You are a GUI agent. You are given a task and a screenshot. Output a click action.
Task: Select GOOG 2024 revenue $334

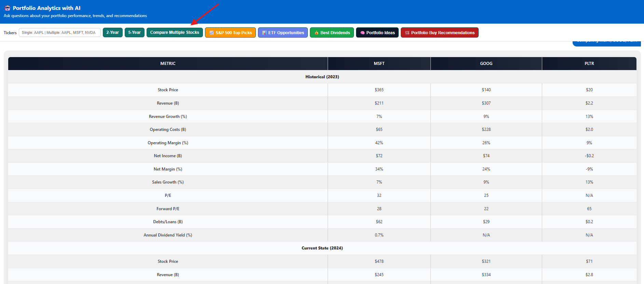tap(486, 275)
